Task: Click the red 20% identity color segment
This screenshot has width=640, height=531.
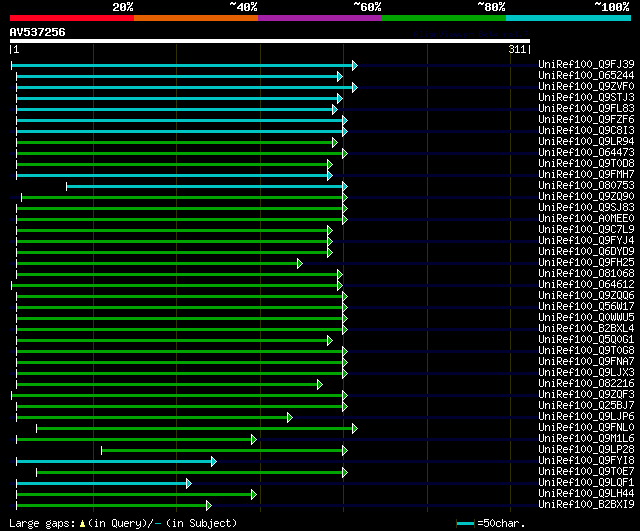Action: point(72,18)
